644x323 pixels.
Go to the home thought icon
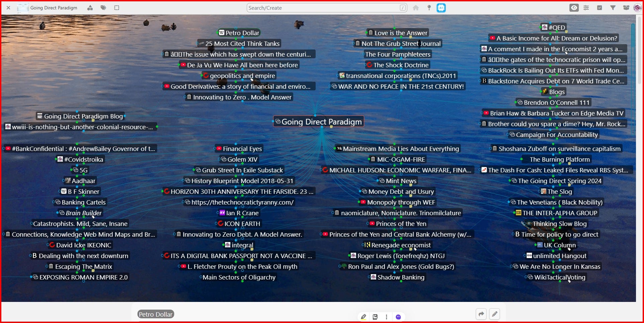416,8
